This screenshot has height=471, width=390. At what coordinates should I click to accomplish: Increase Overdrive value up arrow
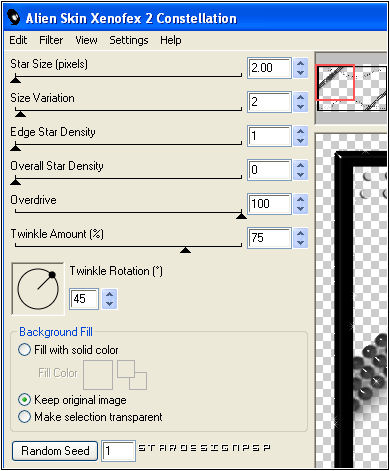pyautogui.click(x=300, y=199)
